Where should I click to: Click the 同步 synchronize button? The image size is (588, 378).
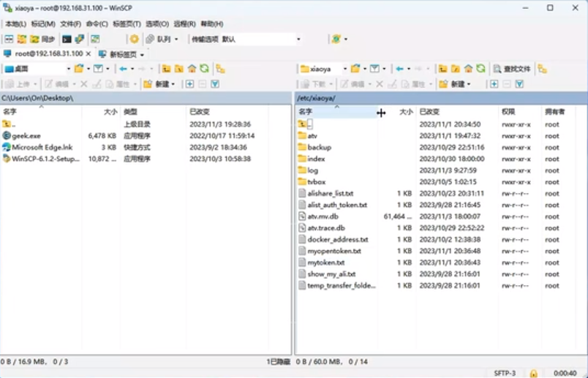42,39
